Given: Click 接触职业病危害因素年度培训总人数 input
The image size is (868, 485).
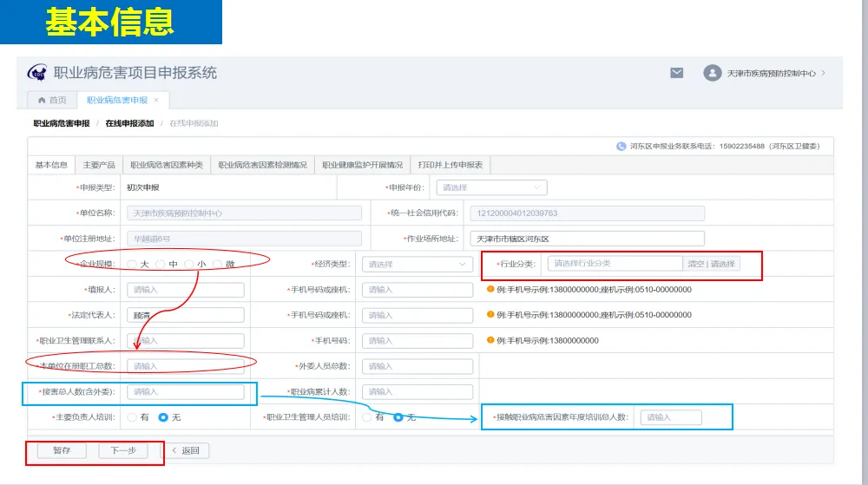Looking at the screenshot, I should pos(671,417).
